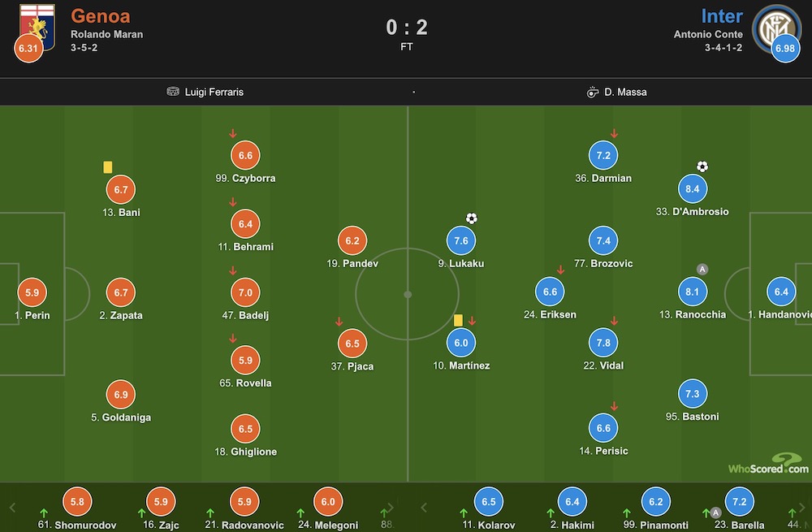
Task: Click the Genoa club crest
Action: click(37, 25)
